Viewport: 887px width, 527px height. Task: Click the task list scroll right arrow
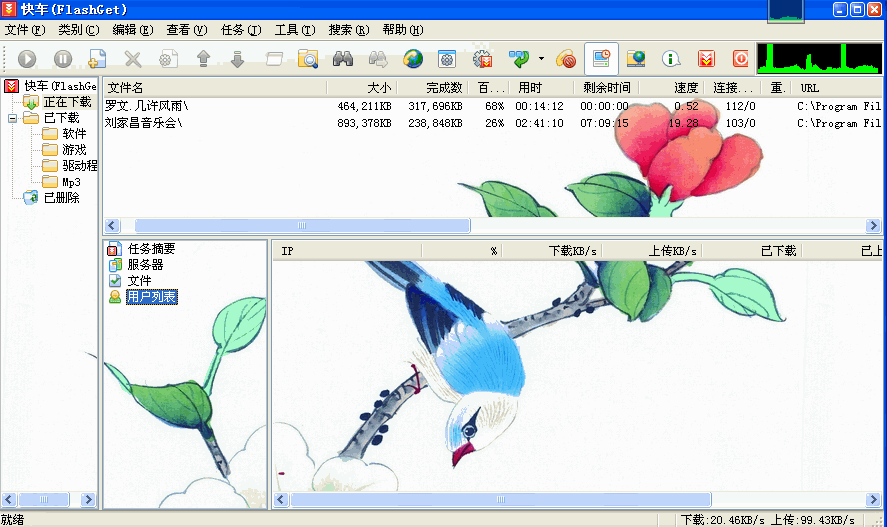pyautogui.click(x=873, y=226)
